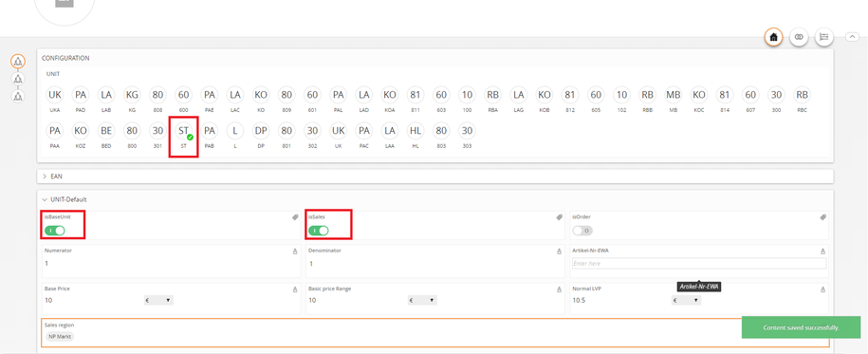Select the ST unit icon

pos(184,131)
